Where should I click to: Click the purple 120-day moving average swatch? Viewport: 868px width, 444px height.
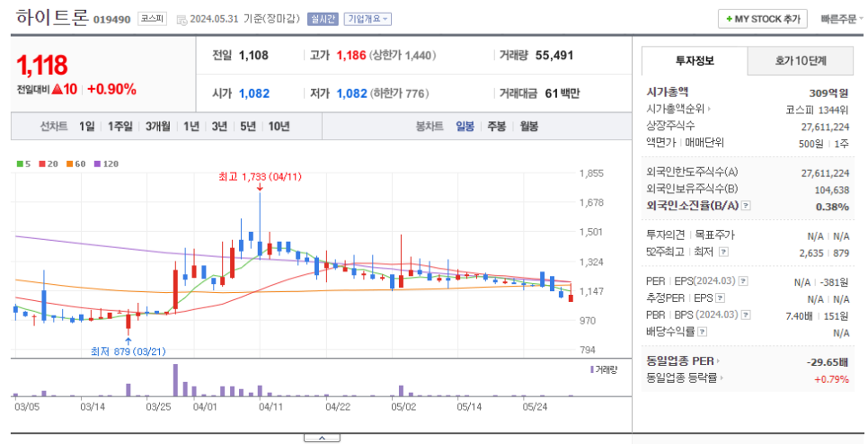click(97, 164)
